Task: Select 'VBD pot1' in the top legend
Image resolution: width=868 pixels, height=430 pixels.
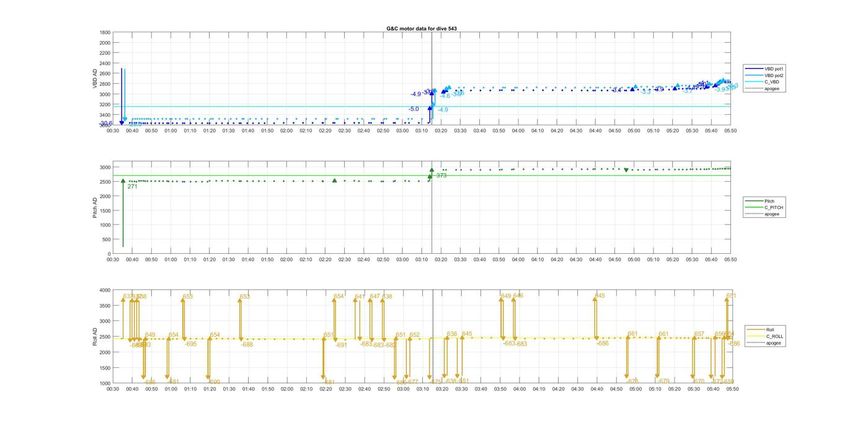Action: [x=775, y=68]
